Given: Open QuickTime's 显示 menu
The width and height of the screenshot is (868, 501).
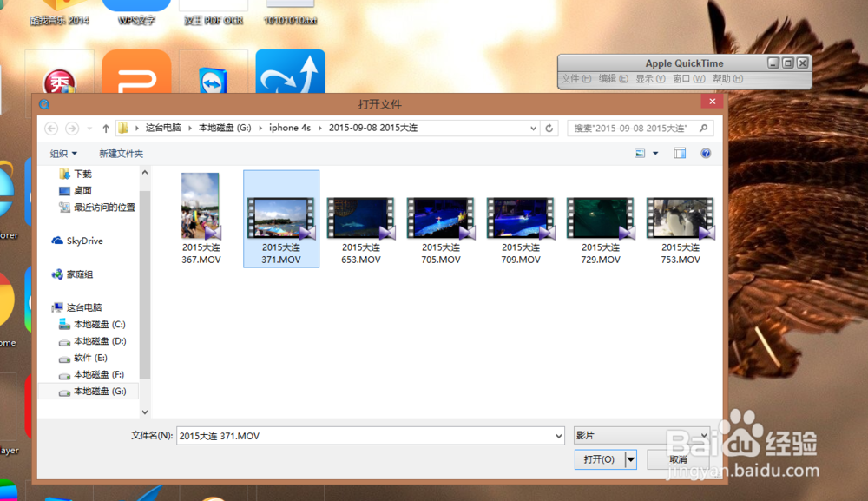Looking at the screenshot, I should (650, 79).
